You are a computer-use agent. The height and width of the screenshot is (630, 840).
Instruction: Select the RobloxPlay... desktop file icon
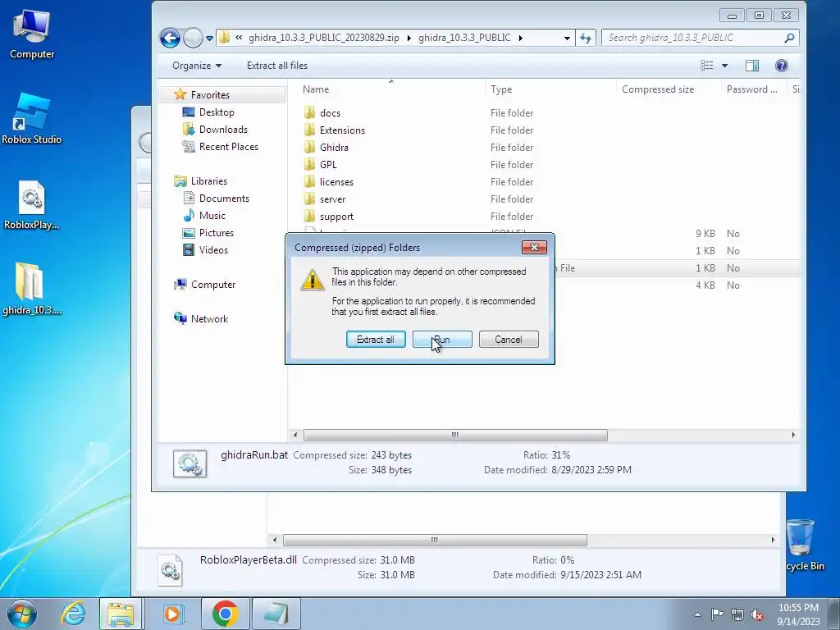tap(32, 204)
